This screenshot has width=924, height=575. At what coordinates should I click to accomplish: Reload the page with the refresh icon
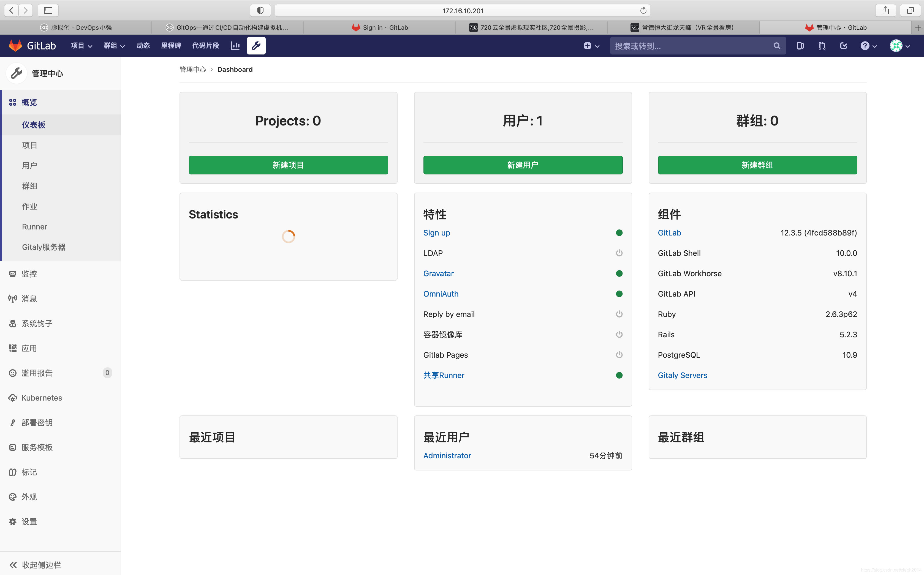click(x=643, y=10)
